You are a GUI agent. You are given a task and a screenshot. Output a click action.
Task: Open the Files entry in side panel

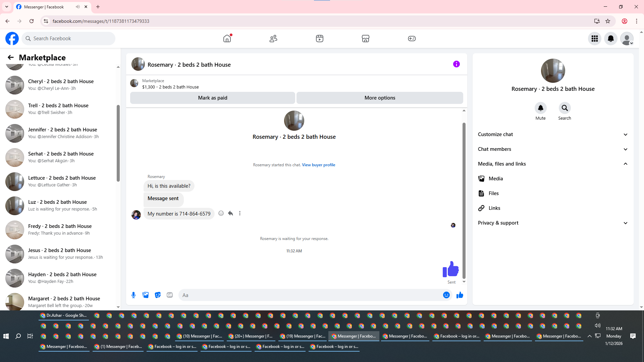pos(493,193)
